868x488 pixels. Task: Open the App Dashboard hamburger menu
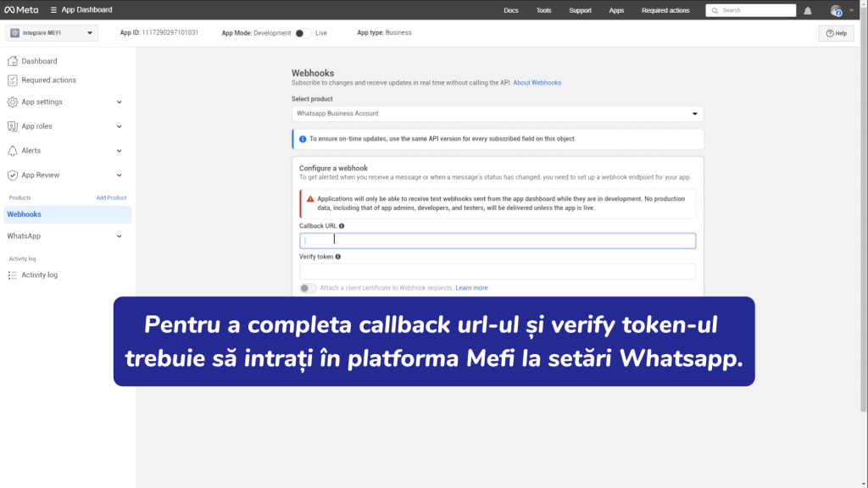53,10
